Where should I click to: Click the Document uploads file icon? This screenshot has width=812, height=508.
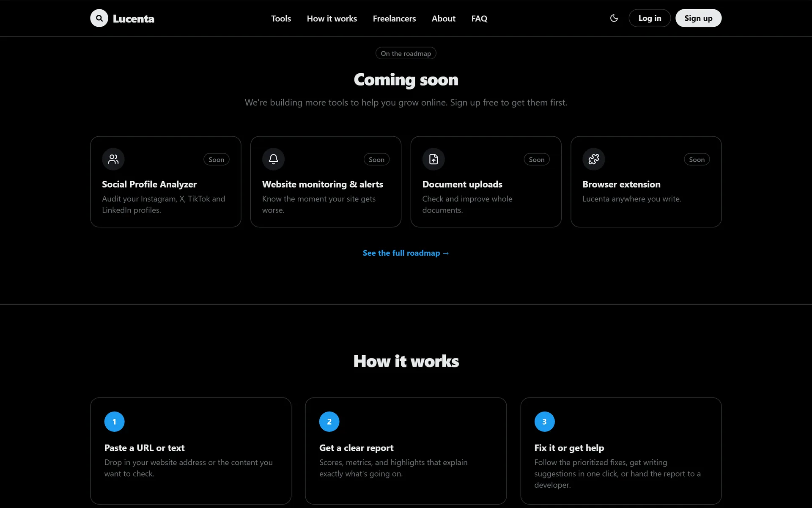coord(433,159)
